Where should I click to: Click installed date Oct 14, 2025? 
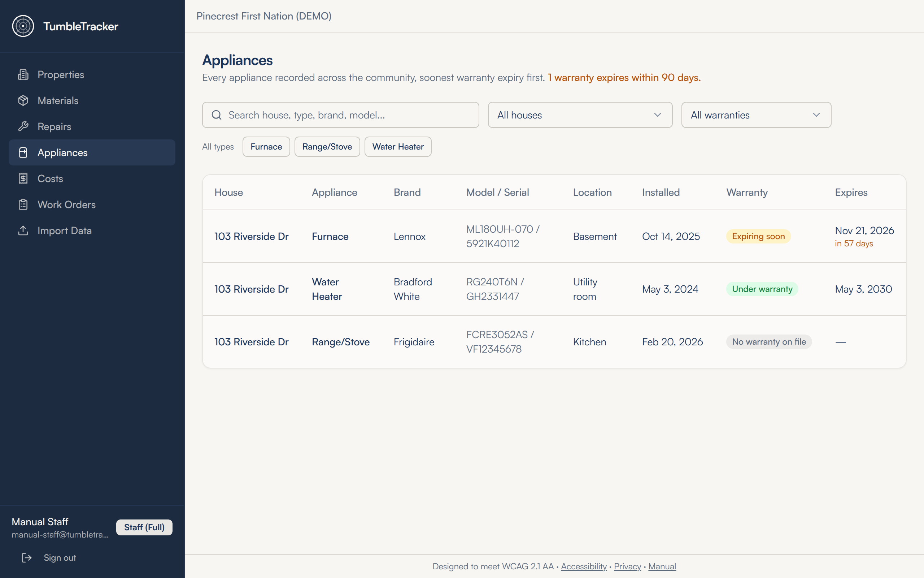point(671,236)
